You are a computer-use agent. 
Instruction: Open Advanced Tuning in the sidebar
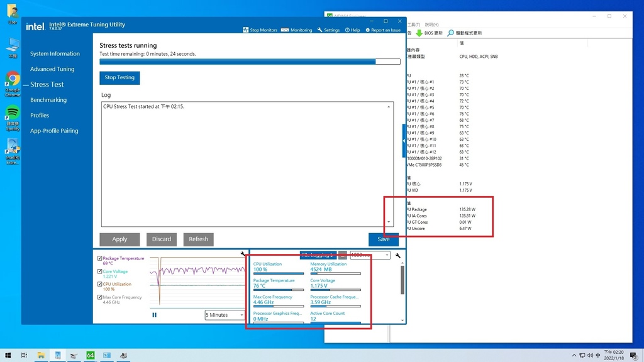[x=52, y=69]
